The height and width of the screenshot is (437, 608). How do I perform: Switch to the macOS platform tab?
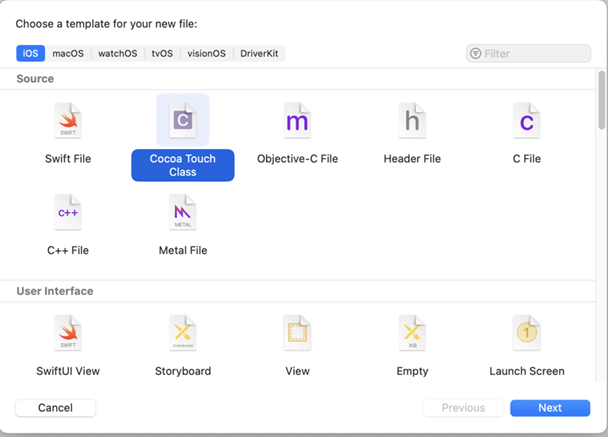[x=69, y=53]
